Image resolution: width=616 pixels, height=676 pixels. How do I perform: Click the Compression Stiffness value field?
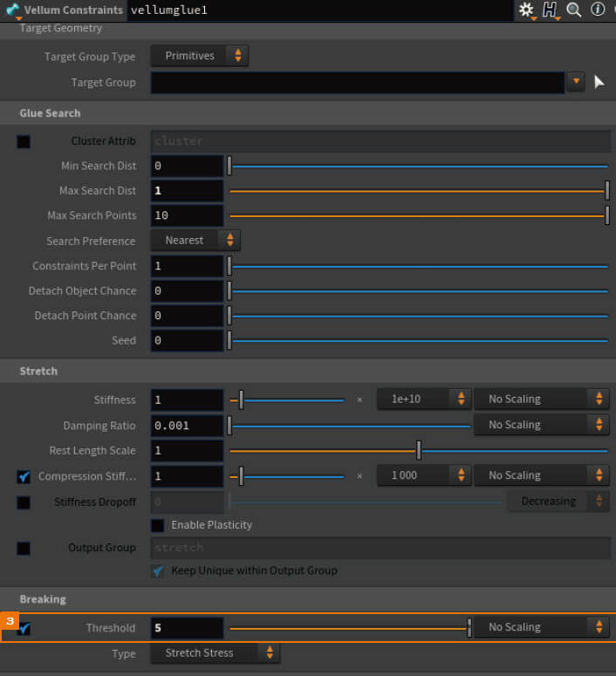[188, 476]
